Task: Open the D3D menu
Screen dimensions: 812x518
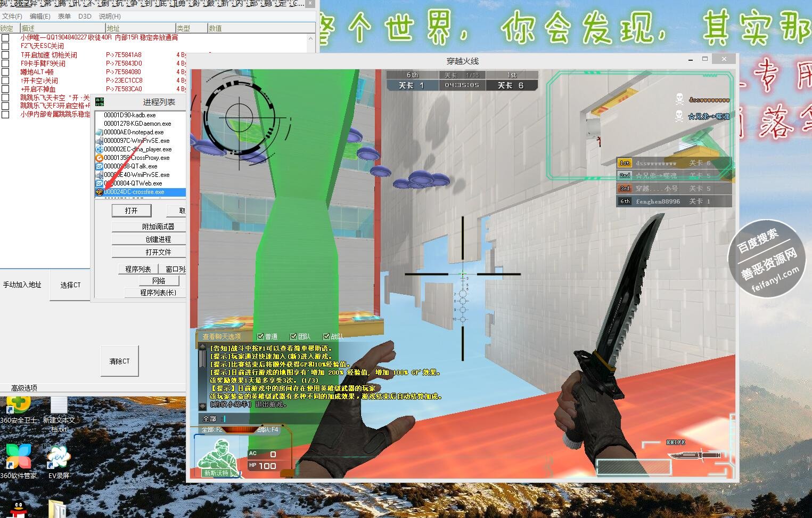Action: pos(85,17)
